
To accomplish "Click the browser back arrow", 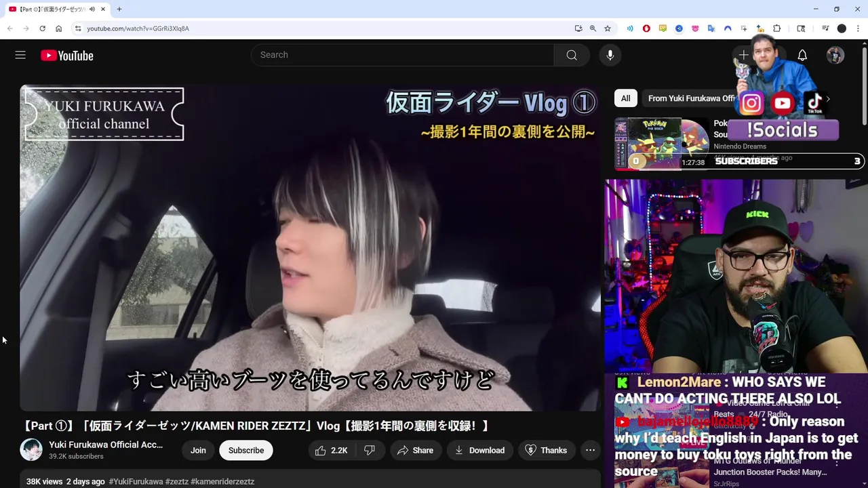I will click(10, 28).
